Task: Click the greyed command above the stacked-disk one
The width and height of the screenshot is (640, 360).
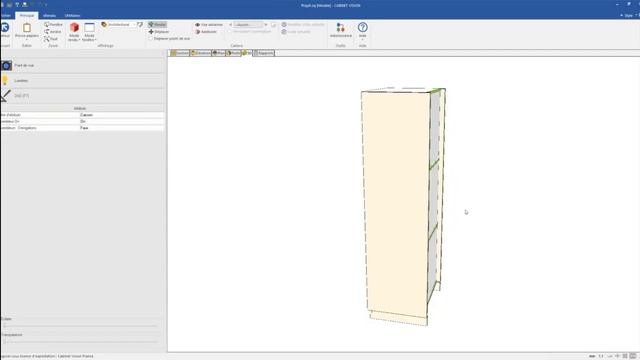Action: [x=303, y=24]
